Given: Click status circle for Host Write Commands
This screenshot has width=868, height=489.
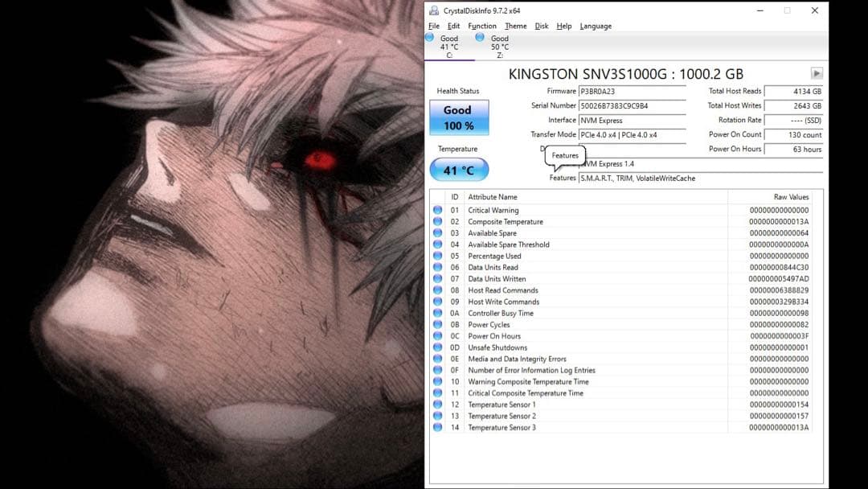Looking at the screenshot, I should point(437,302).
